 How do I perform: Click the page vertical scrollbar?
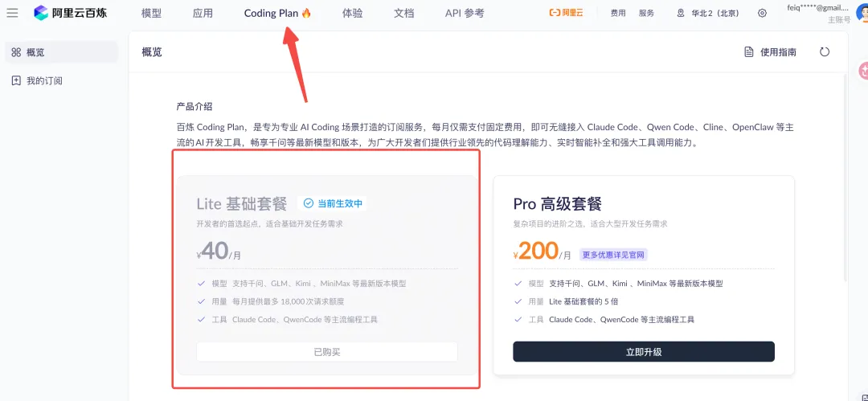(x=845, y=178)
